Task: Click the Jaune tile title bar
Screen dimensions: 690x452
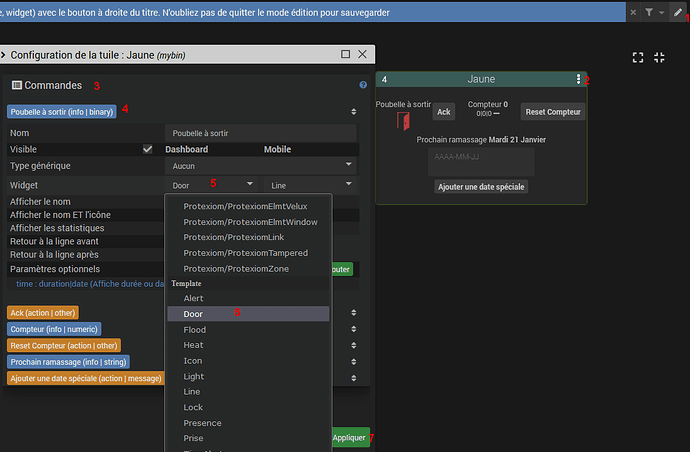Action: tap(481, 79)
